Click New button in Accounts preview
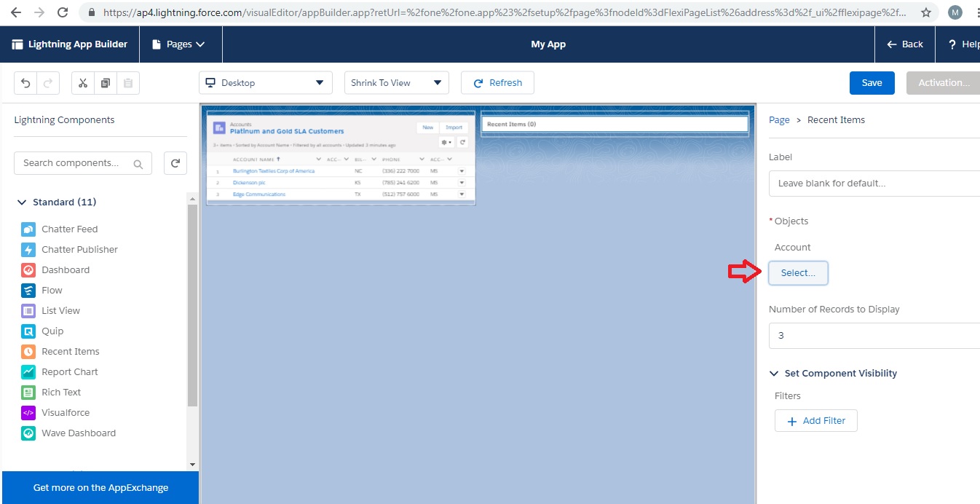 pyautogui.click(x=428, y=127)
